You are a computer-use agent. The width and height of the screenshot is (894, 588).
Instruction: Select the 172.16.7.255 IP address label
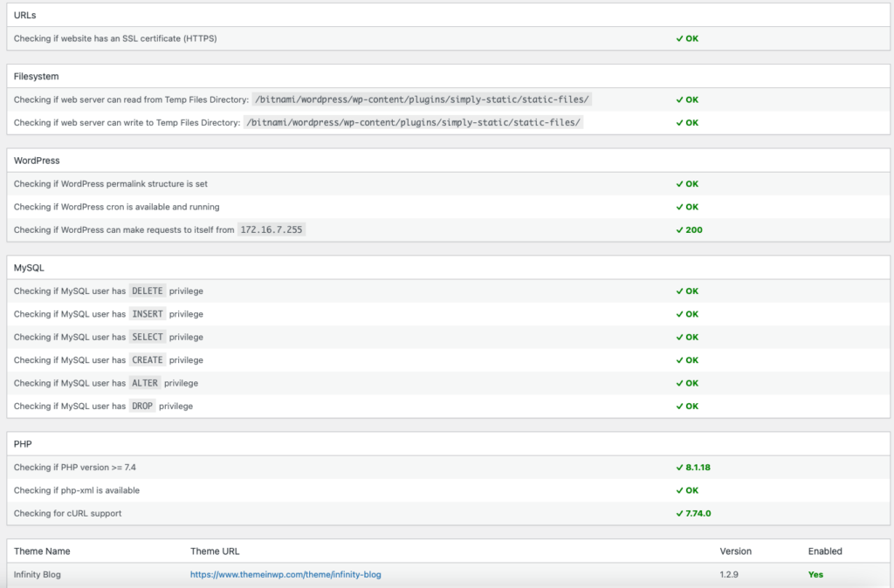coord(272,230)
